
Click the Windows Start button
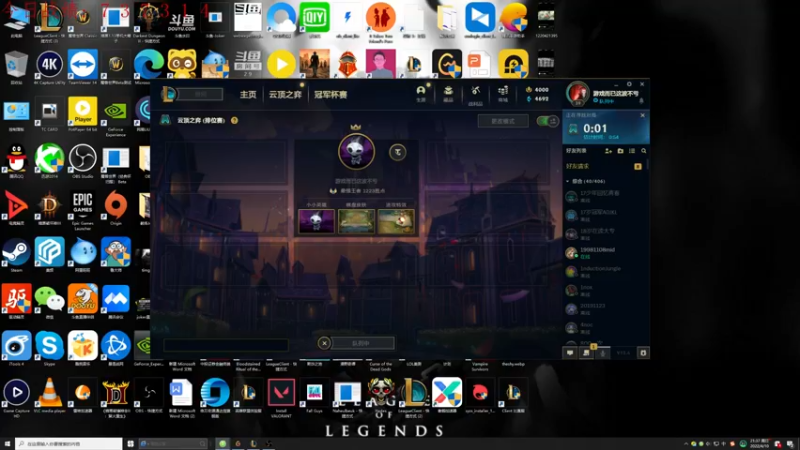[7, 444]
